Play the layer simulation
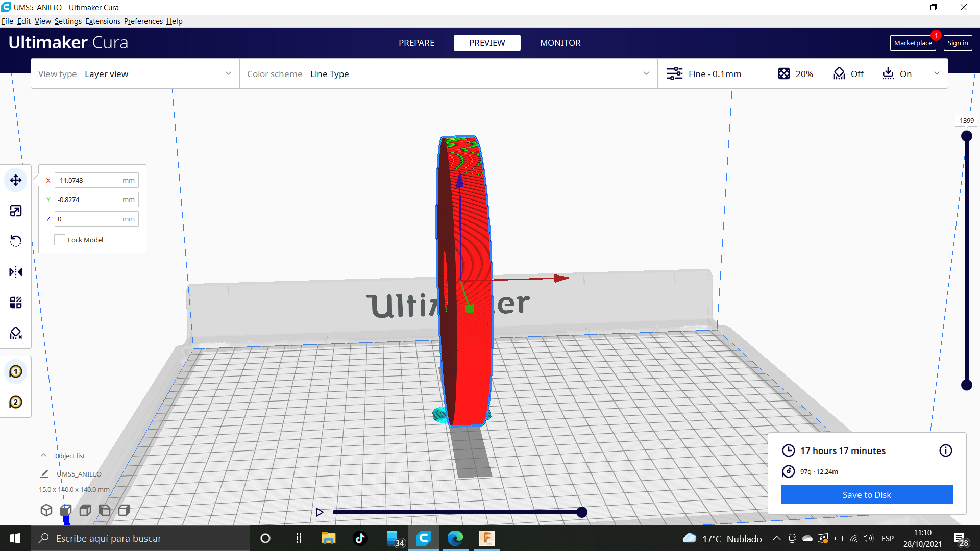Image resolution: width=980 pixels, height=551 pixels. tap(320, 512)
